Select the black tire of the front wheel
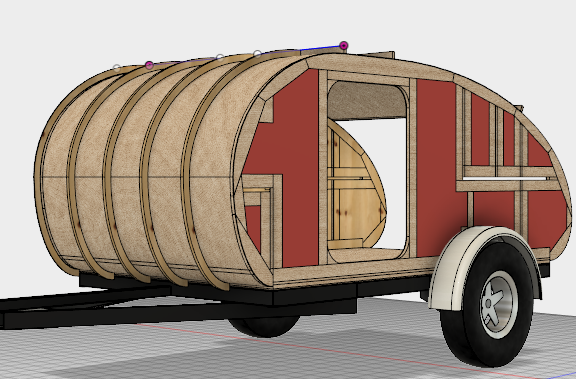Screen dimensions: 576x379 point(487,305)
